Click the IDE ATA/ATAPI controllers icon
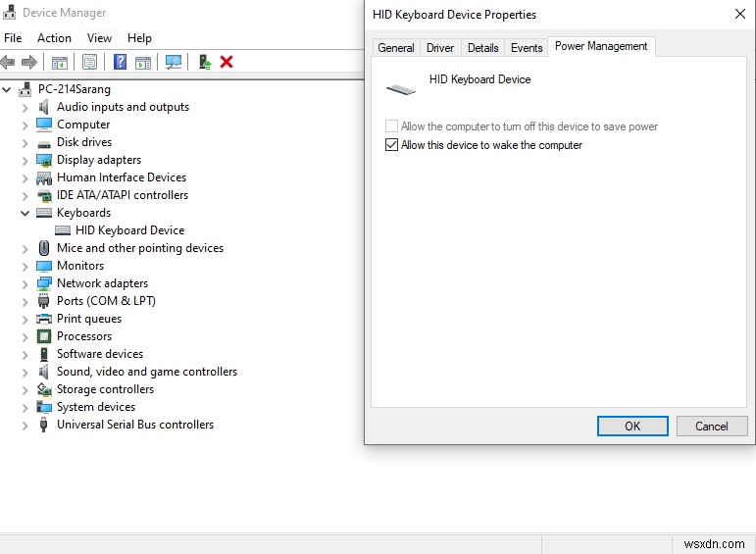 point(44,196)
